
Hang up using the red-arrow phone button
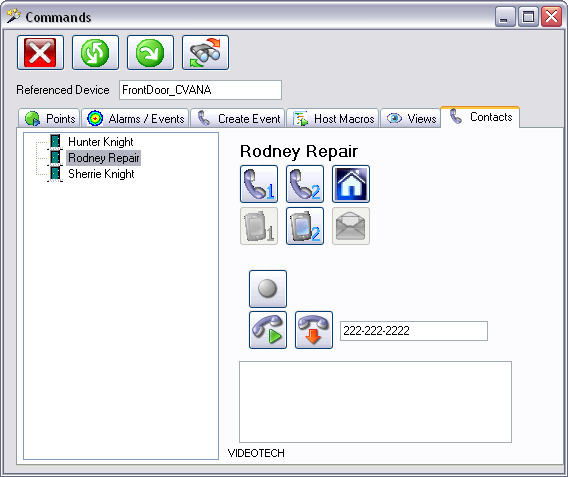pos(314,330)
